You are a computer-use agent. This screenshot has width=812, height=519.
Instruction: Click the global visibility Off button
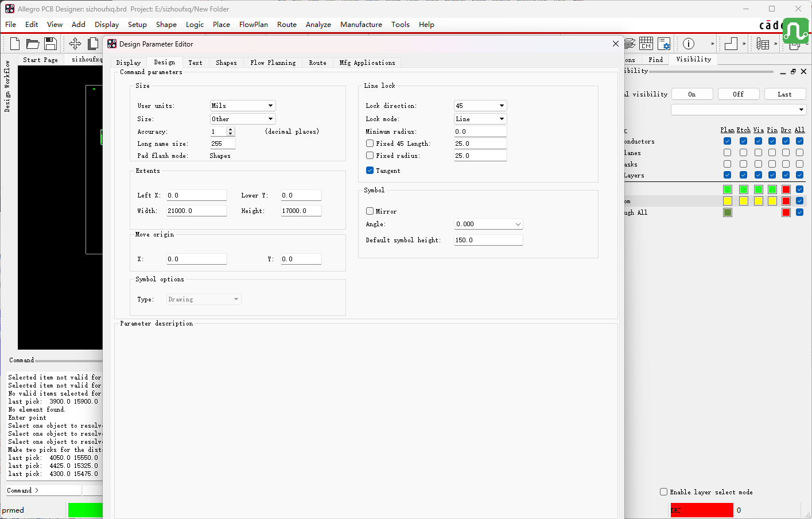pos(739,94)
